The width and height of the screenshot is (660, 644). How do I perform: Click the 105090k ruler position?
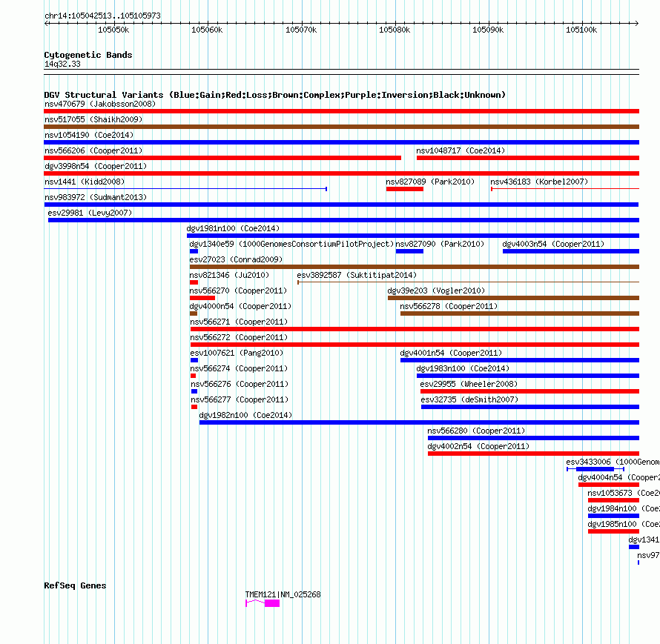(488, 30)
